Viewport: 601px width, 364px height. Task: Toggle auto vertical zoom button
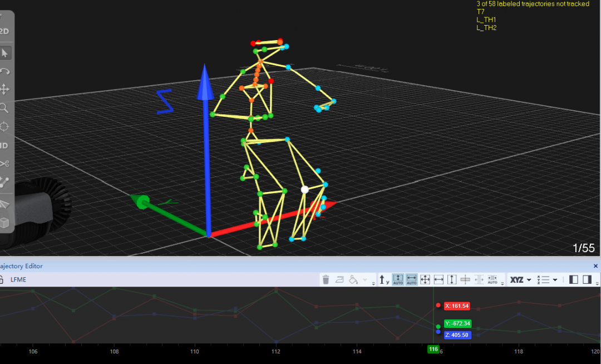pos(398,279)
